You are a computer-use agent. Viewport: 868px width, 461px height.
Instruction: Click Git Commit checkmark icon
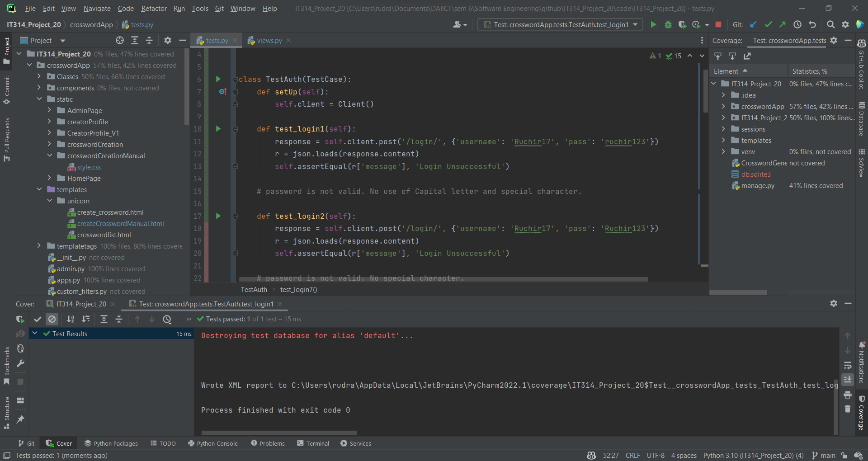768,25
